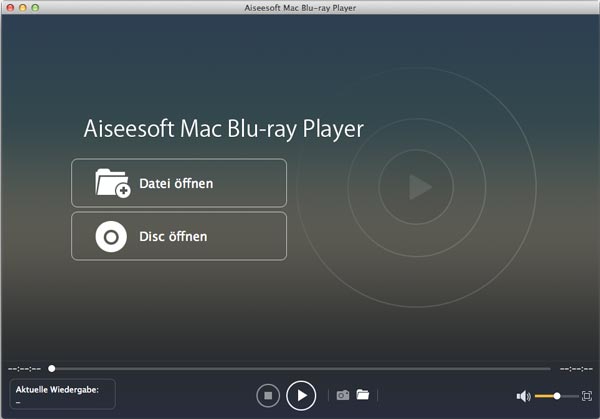Click the "Aiseesoft Mac Blu-ray Player" window title bar
This screenshot has width=600, height=419.
tap(300, 8)
